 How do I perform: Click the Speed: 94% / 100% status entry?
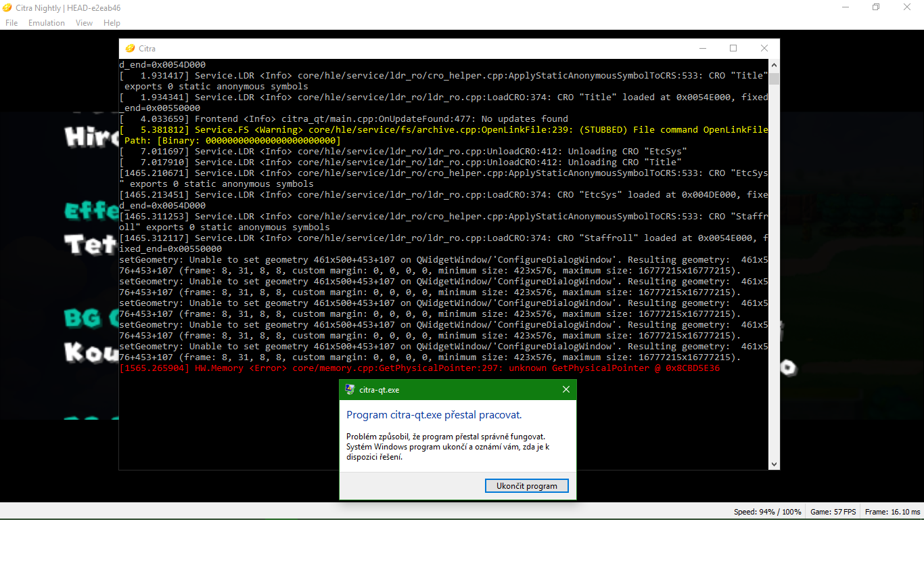(x=768, y=512)
